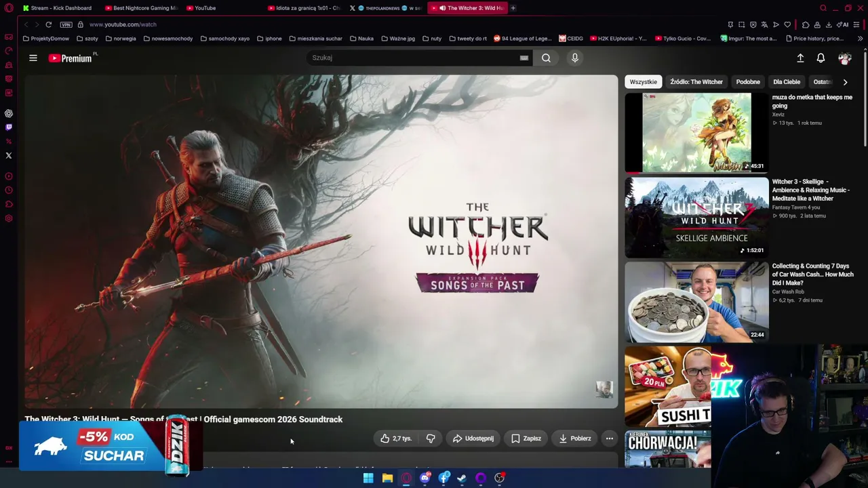Viewport: 868px width, 488px height.
Task: Click the Zapisz save button
Action: 526,439
